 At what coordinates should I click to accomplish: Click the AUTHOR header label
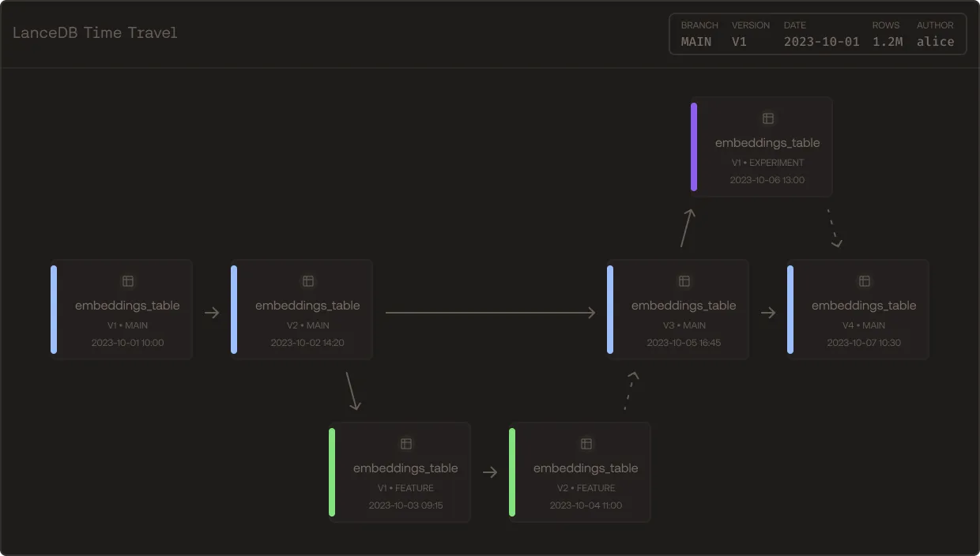935,25
